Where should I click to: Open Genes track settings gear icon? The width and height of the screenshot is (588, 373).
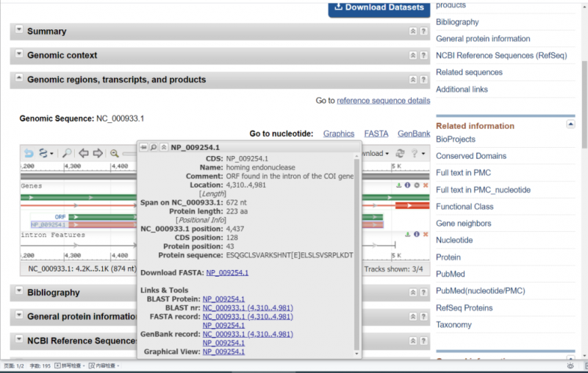pyautogui.click(x=417, y=185)
